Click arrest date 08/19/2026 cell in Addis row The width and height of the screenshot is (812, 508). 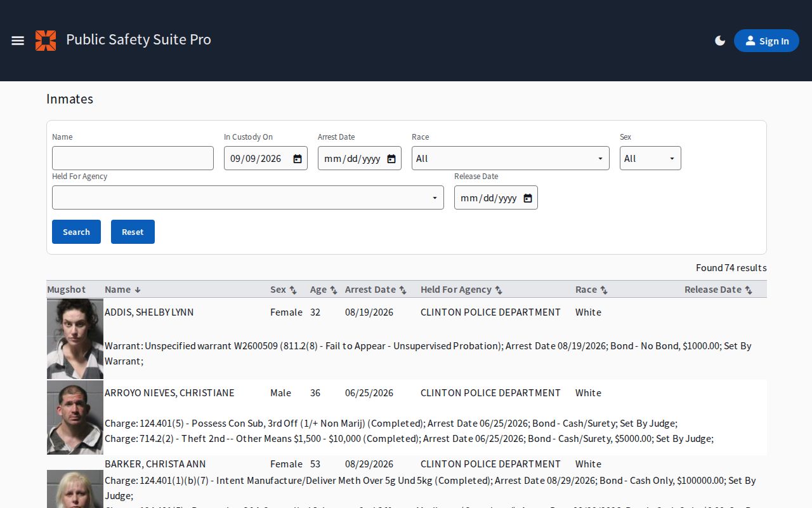click(369, 312)
